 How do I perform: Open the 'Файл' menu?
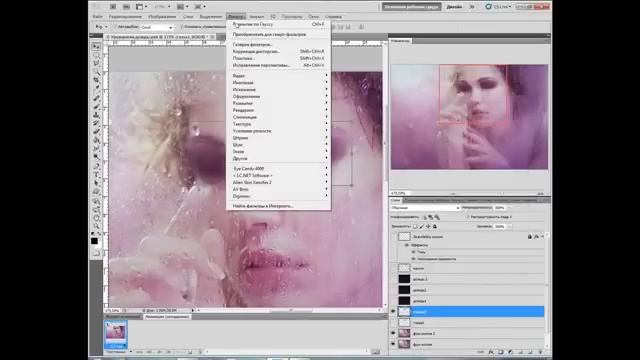[x=98, y=17]
